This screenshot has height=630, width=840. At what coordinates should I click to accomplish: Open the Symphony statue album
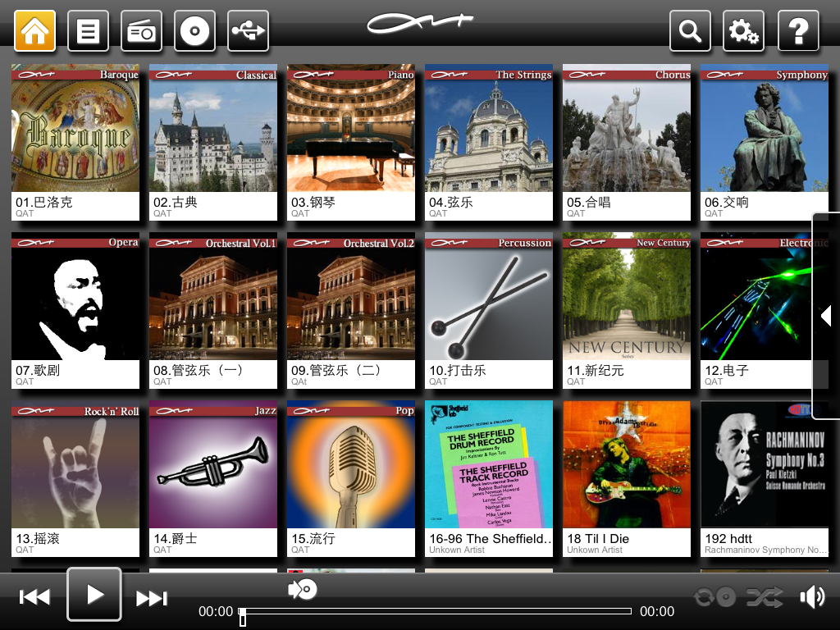(765, 128)
